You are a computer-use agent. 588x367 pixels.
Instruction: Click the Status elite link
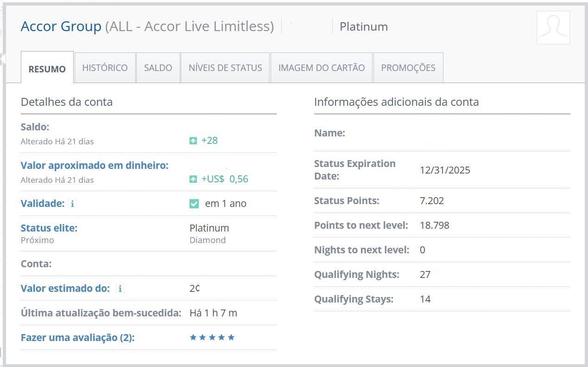pos(49,228)
